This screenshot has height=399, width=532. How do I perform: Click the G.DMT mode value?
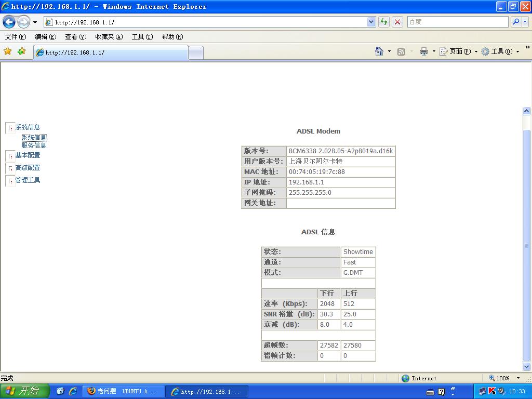(x=353, y=272)
